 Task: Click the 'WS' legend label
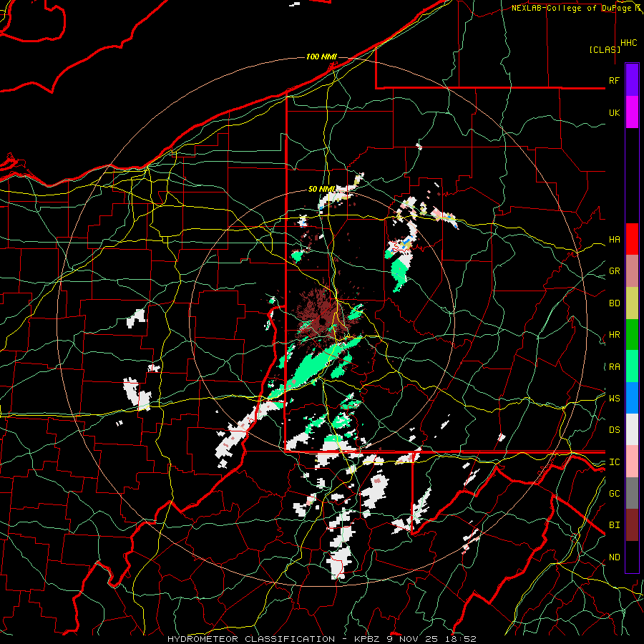point(614,399)
